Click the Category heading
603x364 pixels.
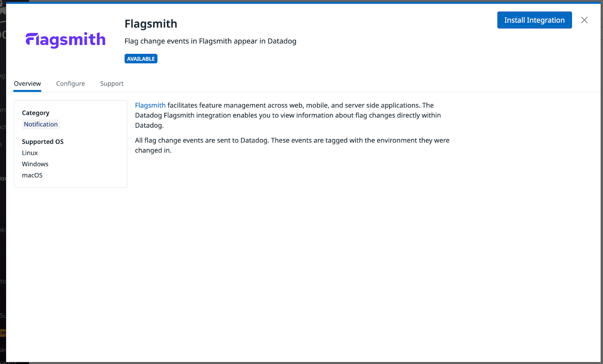coord(36,113)
